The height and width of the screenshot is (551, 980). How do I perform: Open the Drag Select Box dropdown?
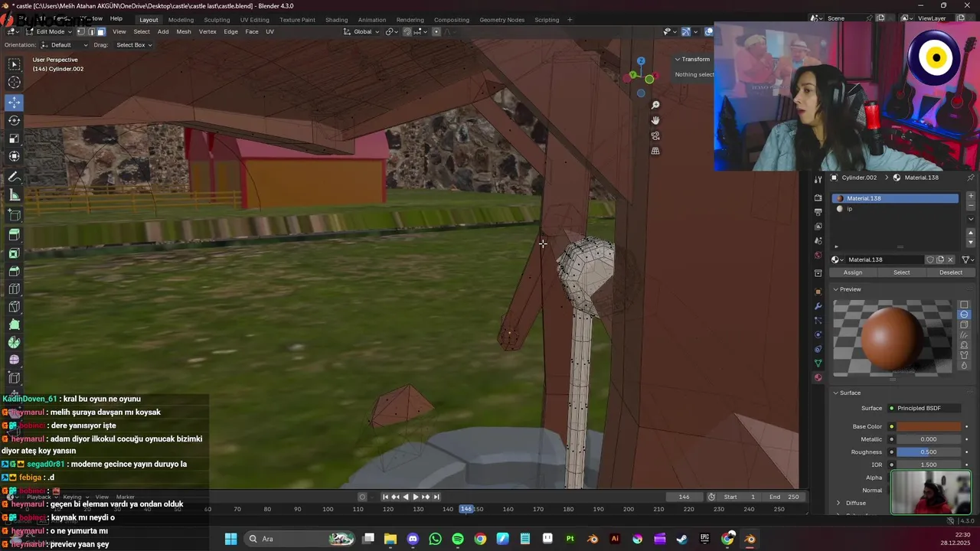(x=134, y=45)
